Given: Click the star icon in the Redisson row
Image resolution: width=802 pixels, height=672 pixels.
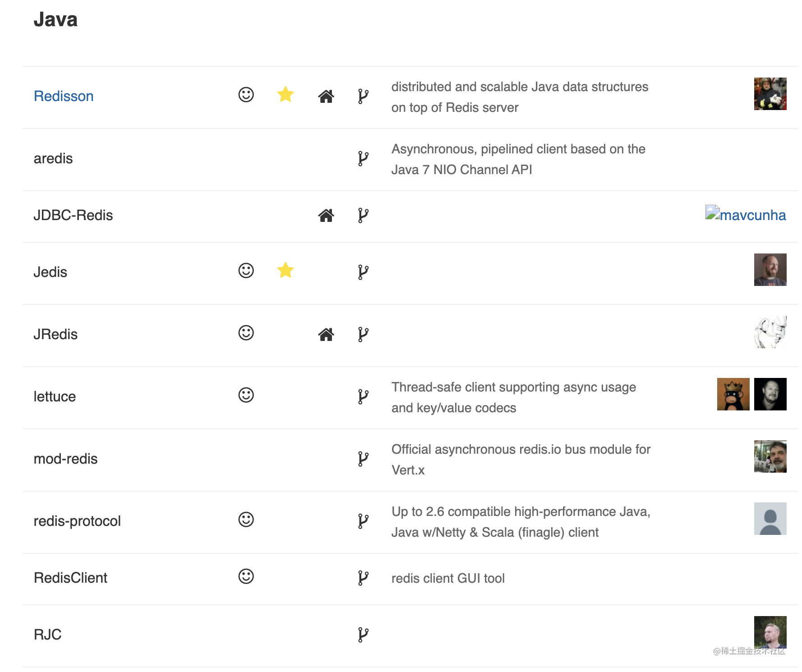Looking at the screenshot, I should tap(286, 94).
